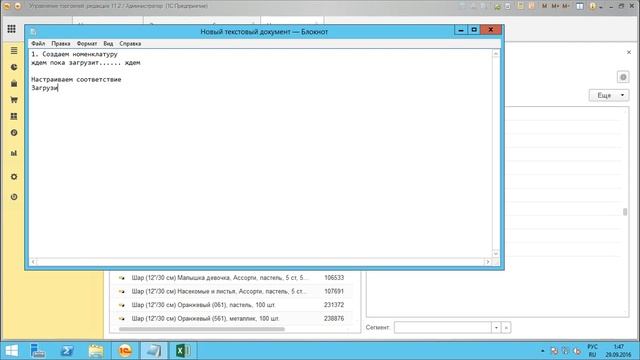The width and height of the screenshot is (640, 360).
Task: Open the clock showing 1:47 in tray
Action: point(618,351)
